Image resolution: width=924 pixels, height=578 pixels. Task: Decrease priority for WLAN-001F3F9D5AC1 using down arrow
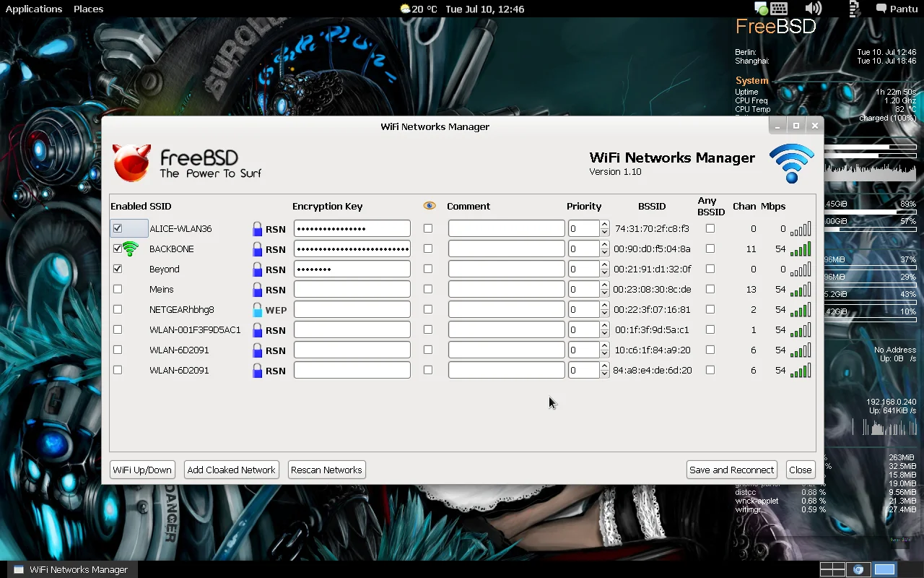(604, 334)
